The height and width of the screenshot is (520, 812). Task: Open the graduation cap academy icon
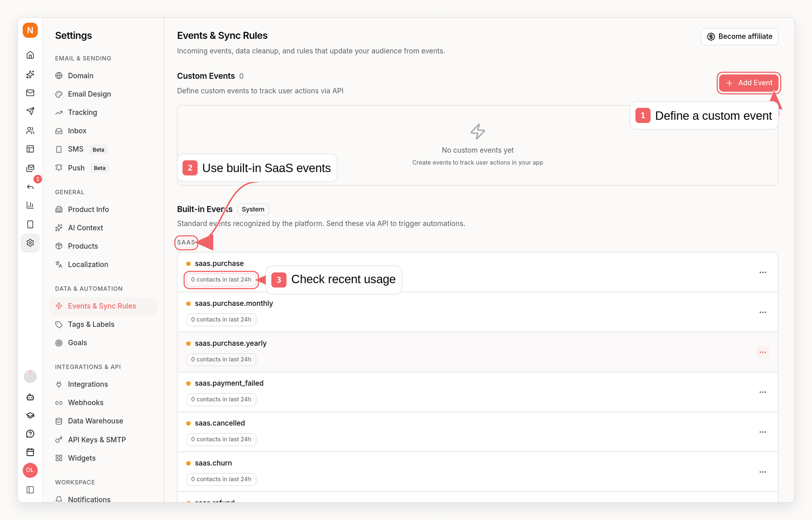tap(30, 415)
